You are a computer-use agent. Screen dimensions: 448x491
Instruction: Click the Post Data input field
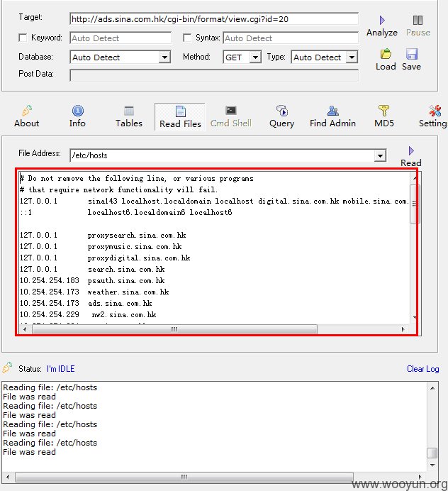[214, 76]
